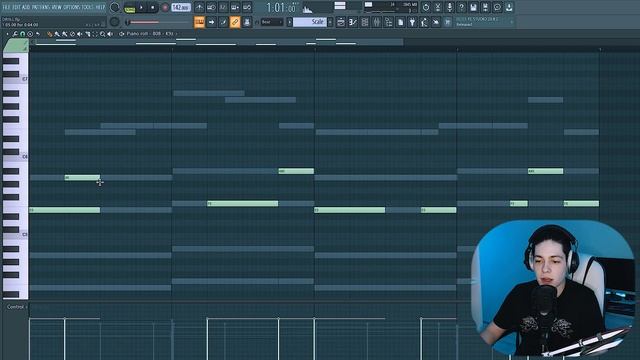The image size is (640, 360).
Task: Select the Slice tool in piano roll toolbar
Action: click(87, 34)
